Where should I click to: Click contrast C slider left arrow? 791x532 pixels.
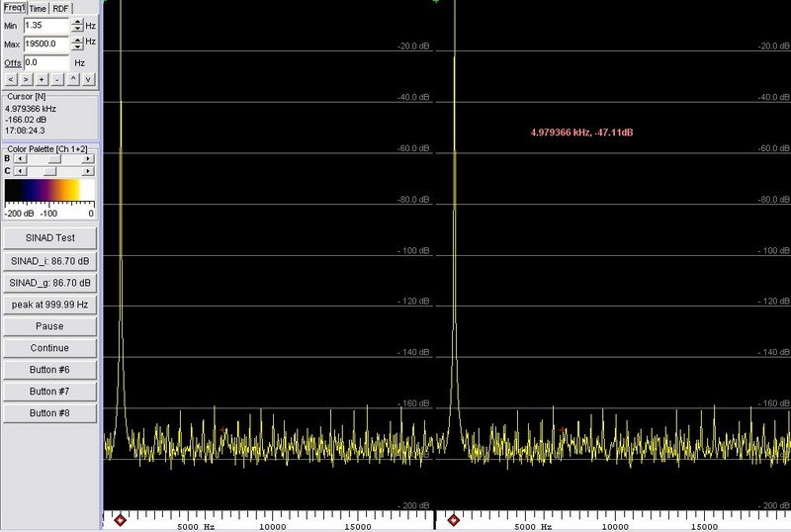coord(20,171)
